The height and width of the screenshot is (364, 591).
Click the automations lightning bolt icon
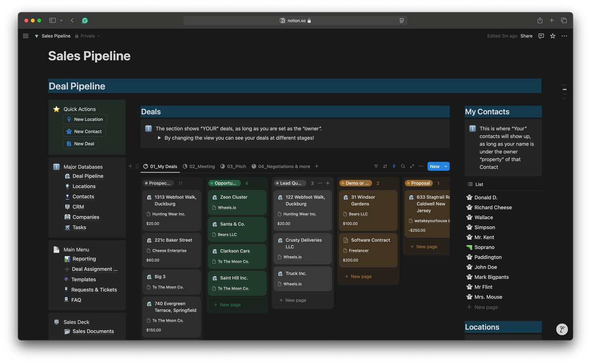(394, 166)
